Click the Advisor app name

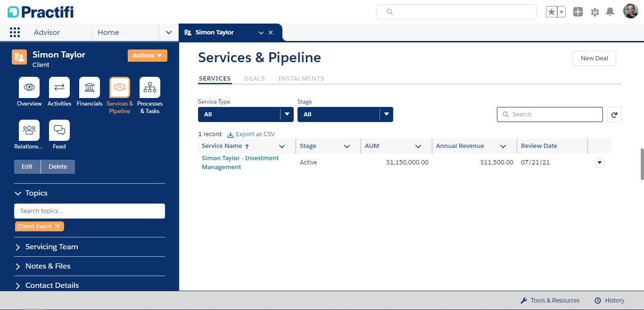point(47,33)
